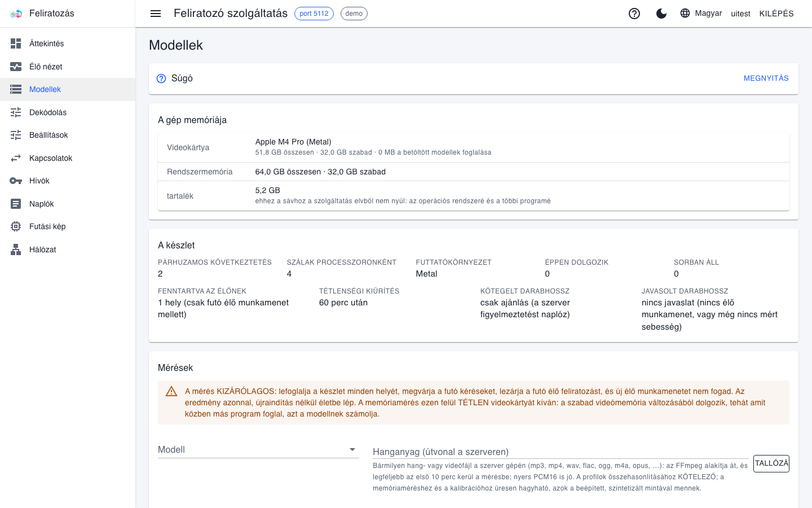Click the uitest user name
Screen dimensions: 812x508
coord(741,14)
